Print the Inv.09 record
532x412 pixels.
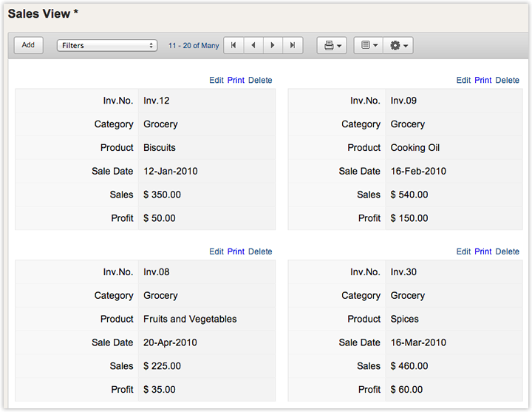pos(483,80)
